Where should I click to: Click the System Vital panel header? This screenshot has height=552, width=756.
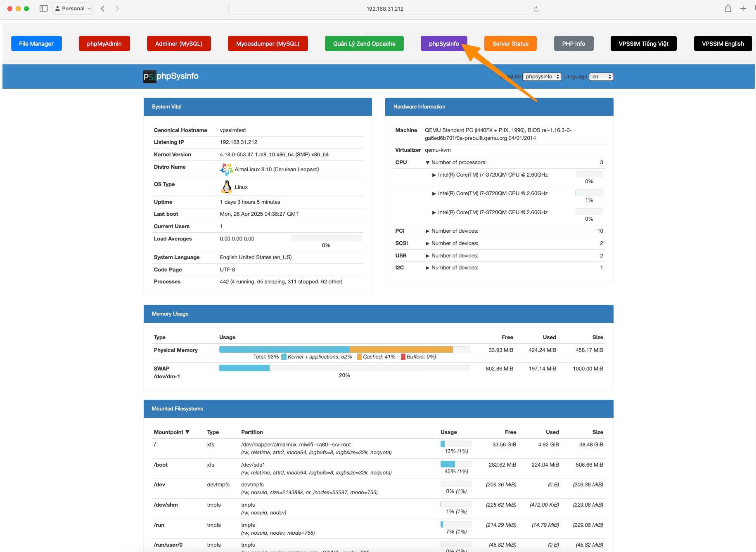coord(258,107)
